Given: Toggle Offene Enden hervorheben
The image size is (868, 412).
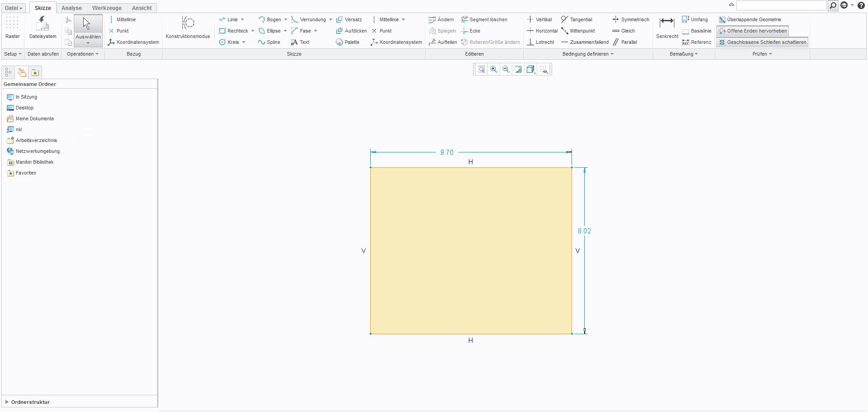Looking at the screenshot, I should click(753, 31).
